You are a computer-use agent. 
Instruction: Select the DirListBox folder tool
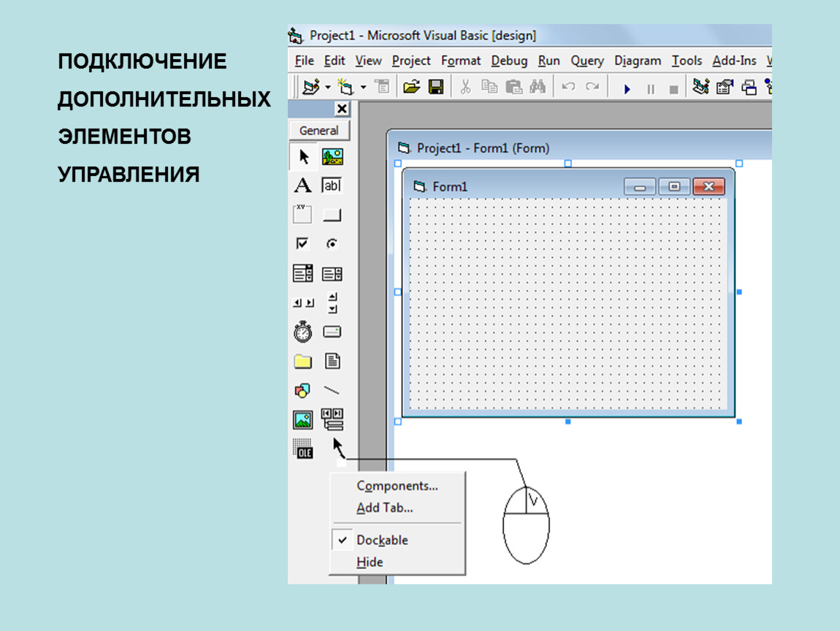click(302, 362)
